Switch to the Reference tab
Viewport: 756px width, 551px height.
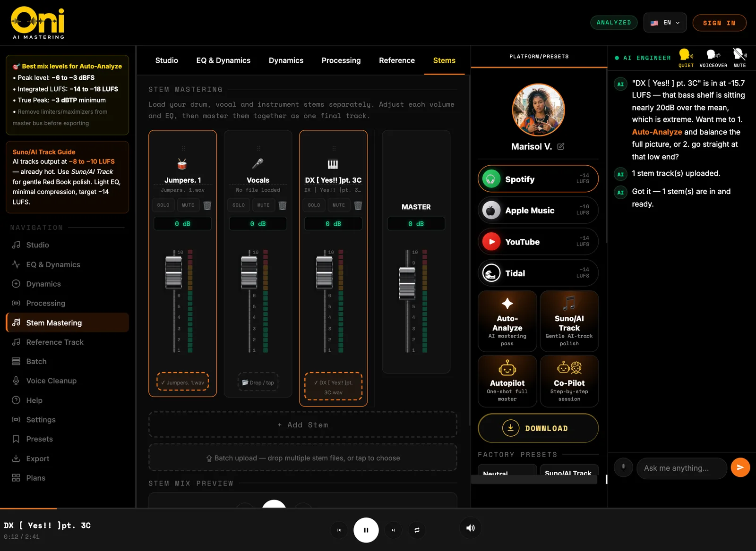(x=397, y=60)
